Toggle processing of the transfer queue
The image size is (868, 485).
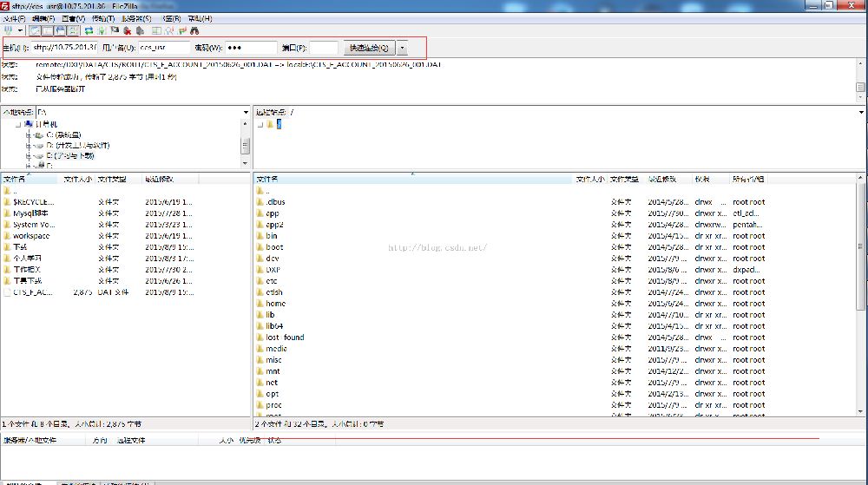click(102, 30)
